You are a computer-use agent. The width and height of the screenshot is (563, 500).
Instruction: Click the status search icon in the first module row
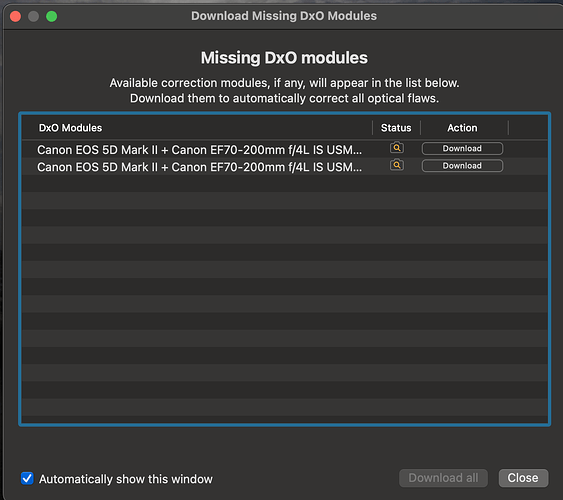(x=397, y=148)
